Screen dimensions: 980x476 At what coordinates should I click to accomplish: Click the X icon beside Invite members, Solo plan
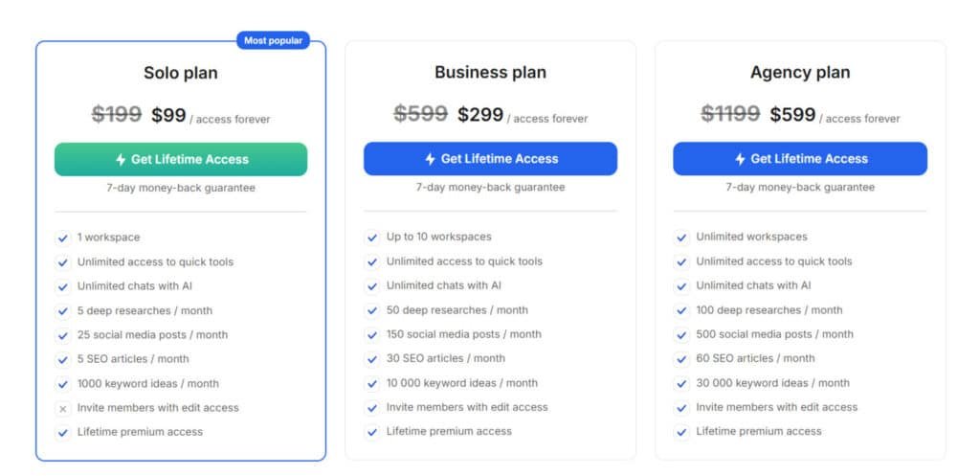63,408
